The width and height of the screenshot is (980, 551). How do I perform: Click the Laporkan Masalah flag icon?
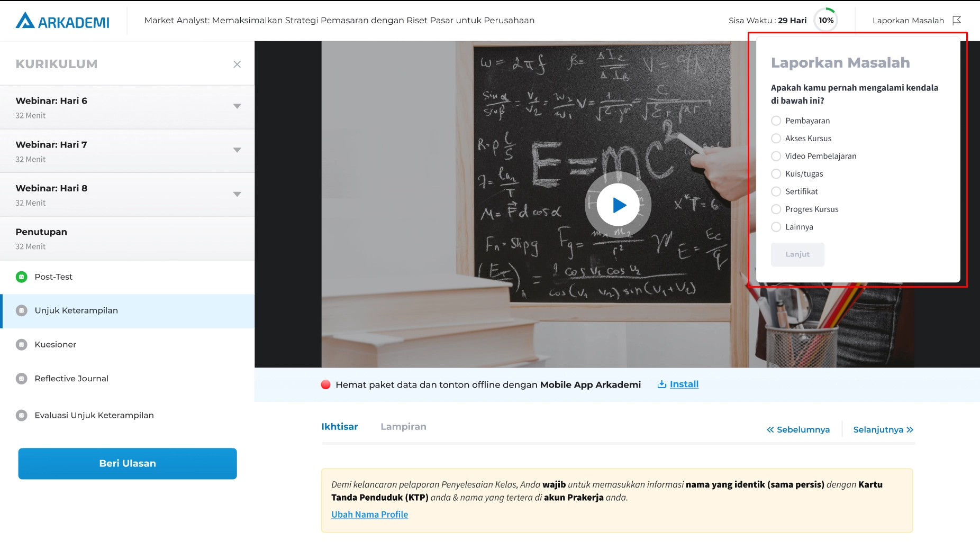(x=956, y=21)
